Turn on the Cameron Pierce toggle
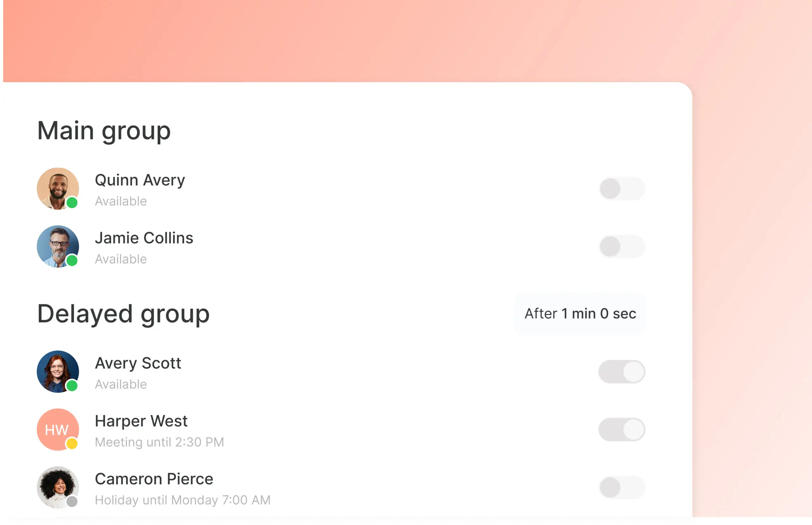This screenshot has height=525, width=812. [622, 488]
